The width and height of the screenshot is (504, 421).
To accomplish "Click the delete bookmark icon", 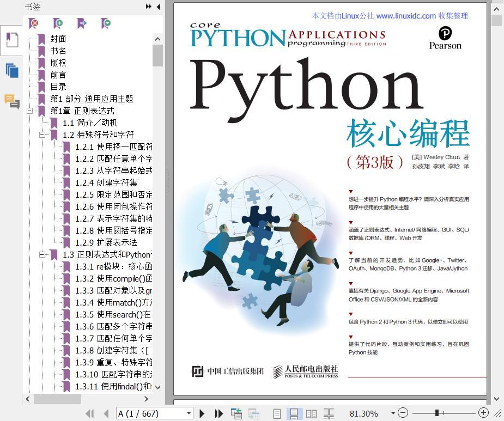I will (33, 23).
